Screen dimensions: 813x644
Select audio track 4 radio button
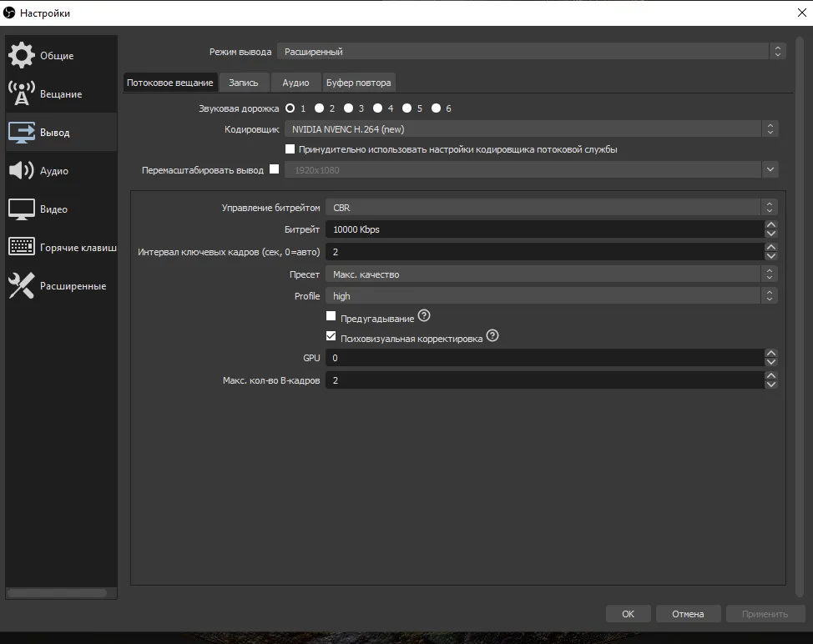coord(377,108)
